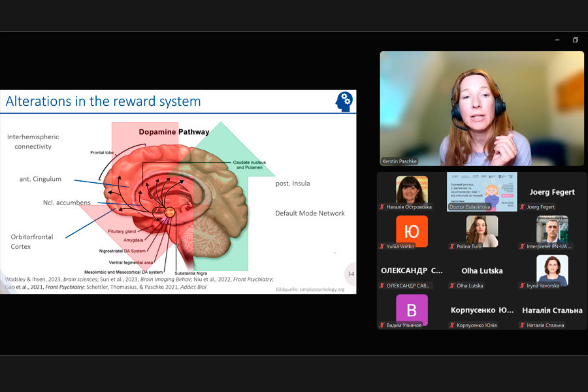Click the purple B avatar tile

pyautogui.click(x=412, y=308)
